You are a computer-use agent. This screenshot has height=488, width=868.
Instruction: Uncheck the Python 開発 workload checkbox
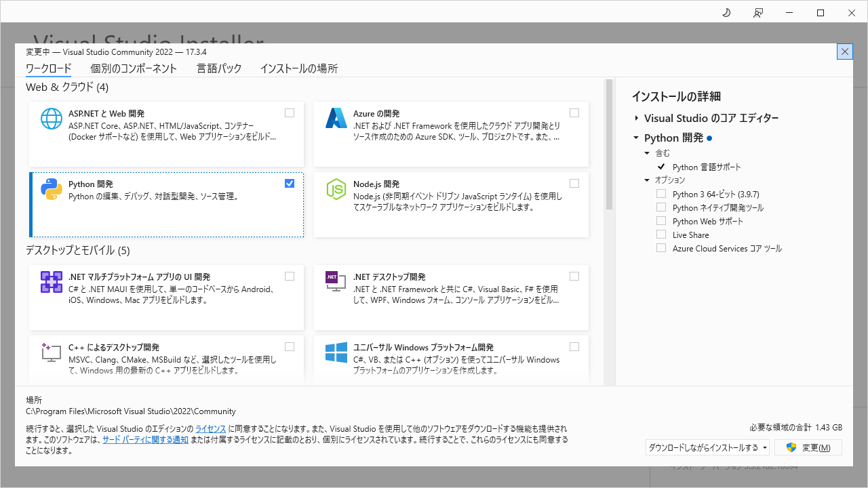point(290,184)
